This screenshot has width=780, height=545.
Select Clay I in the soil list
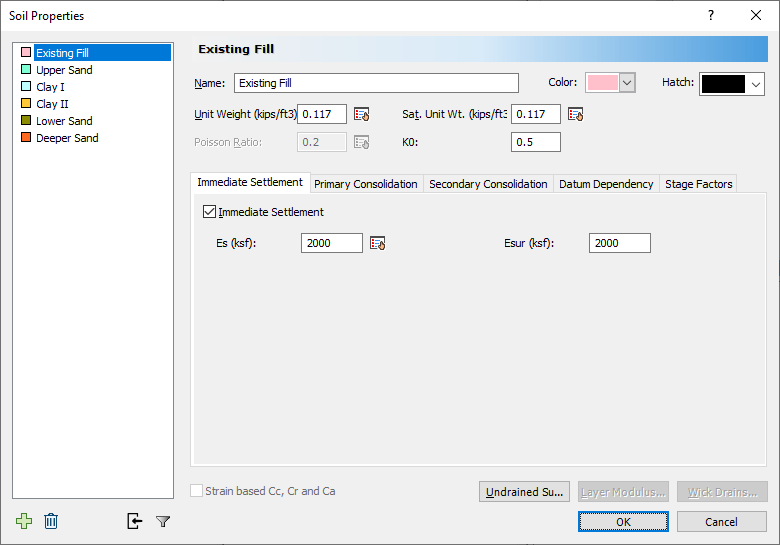click(50, 87)
